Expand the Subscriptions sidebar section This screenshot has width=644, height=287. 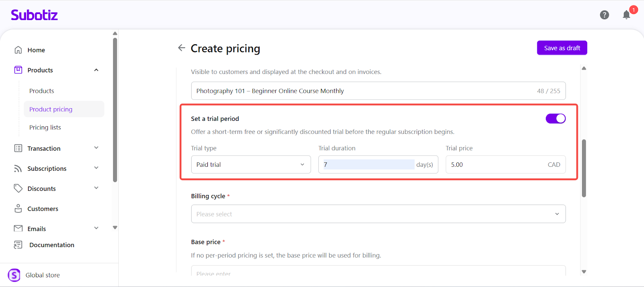tap(96, 168)
